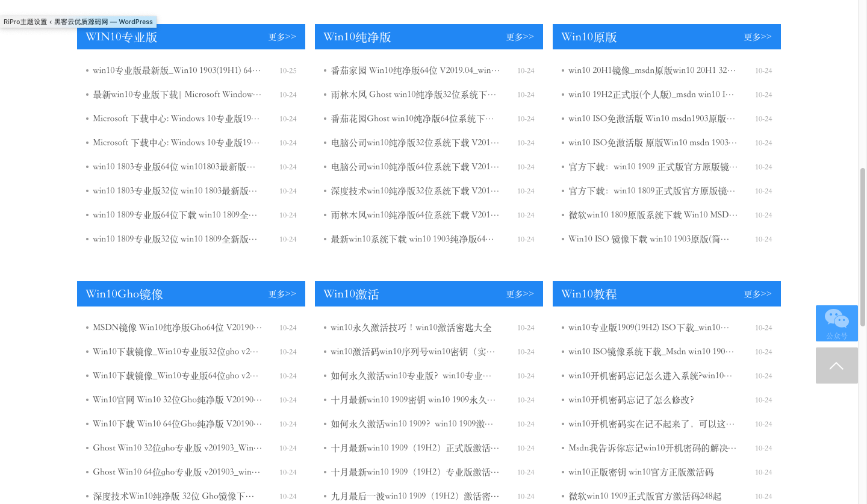Open 官方下载：win10 1909 正式版 article
This screenshot has height=504, width=867.
pyautogui.click(x=653, y=167)
